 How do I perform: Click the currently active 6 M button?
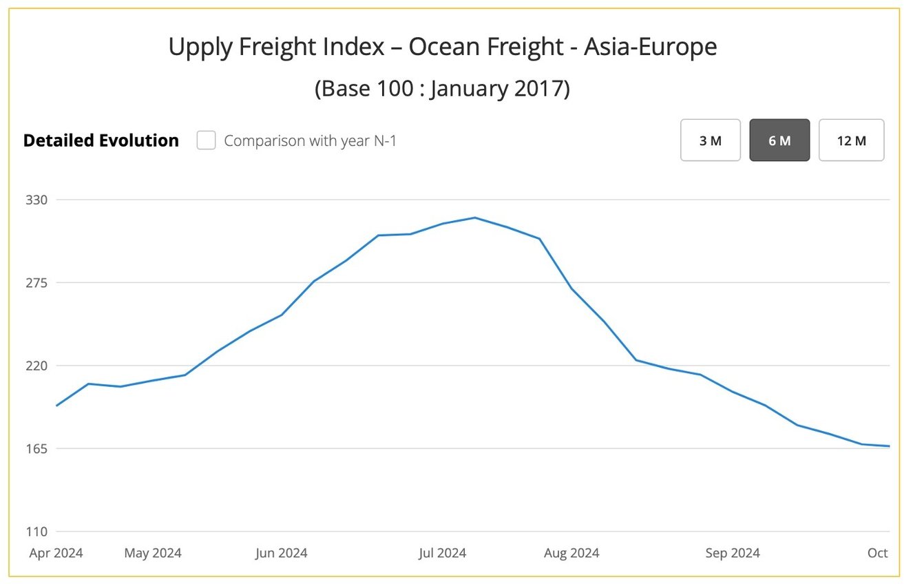pos(779,140)
